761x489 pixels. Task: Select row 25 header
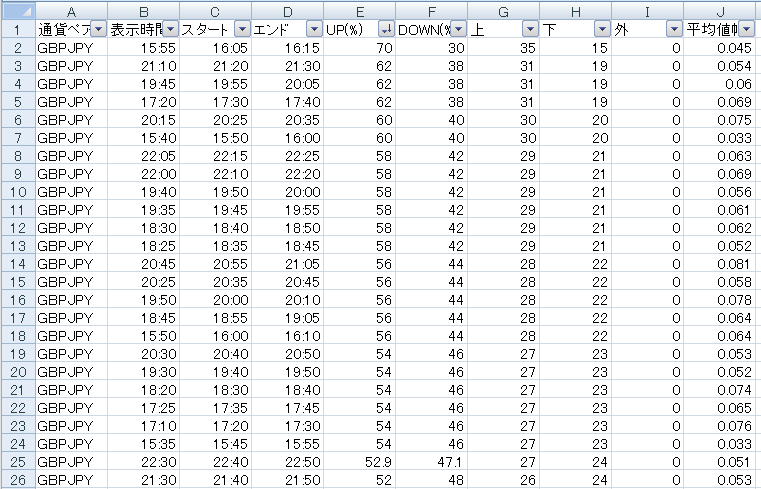tap(18, 462)
